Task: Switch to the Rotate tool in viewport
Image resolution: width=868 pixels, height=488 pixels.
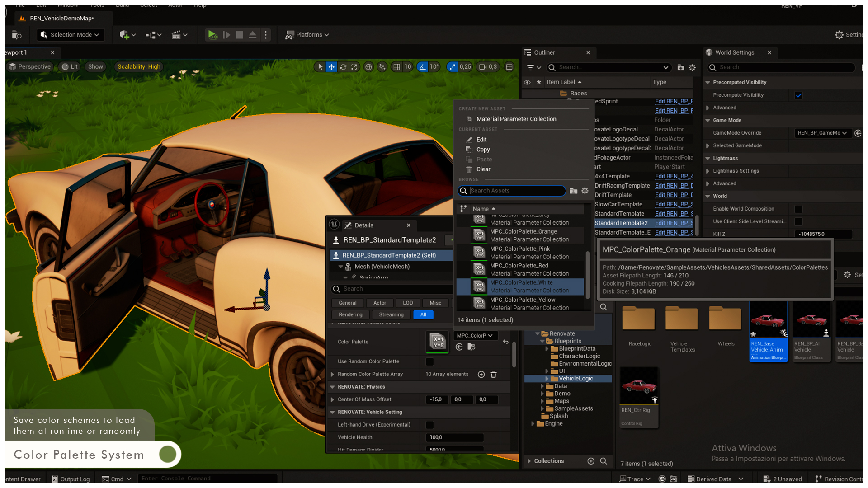Action: pos(343,66)
